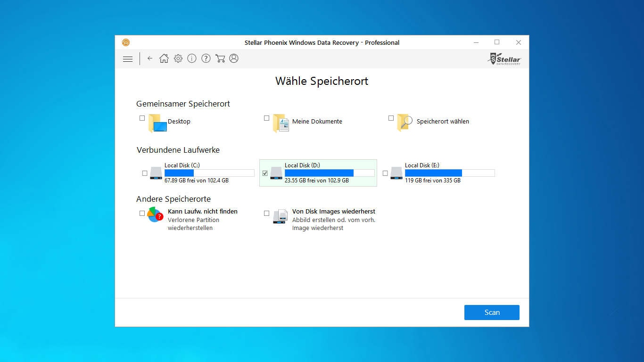The height and width of the screenshot is (362, 644).
Task: Enable the Meine Dokumente checkbox
Action: pyautogui.click(x=266, y=118)
